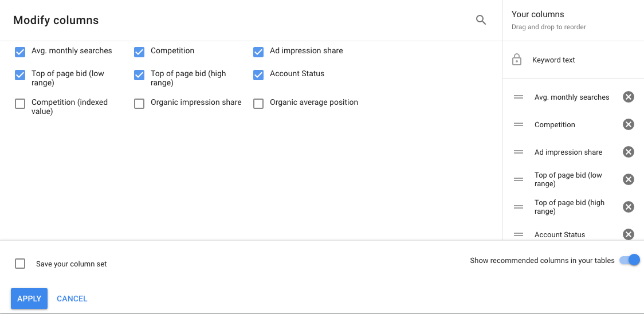Remove Ad impression share column via X
The width and height of the screenshot is (644, 314).
[x=629, y=152]
